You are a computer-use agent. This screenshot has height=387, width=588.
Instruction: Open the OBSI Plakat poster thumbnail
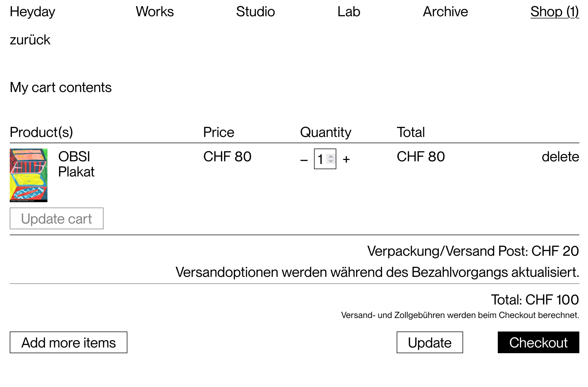pos(28,175)
